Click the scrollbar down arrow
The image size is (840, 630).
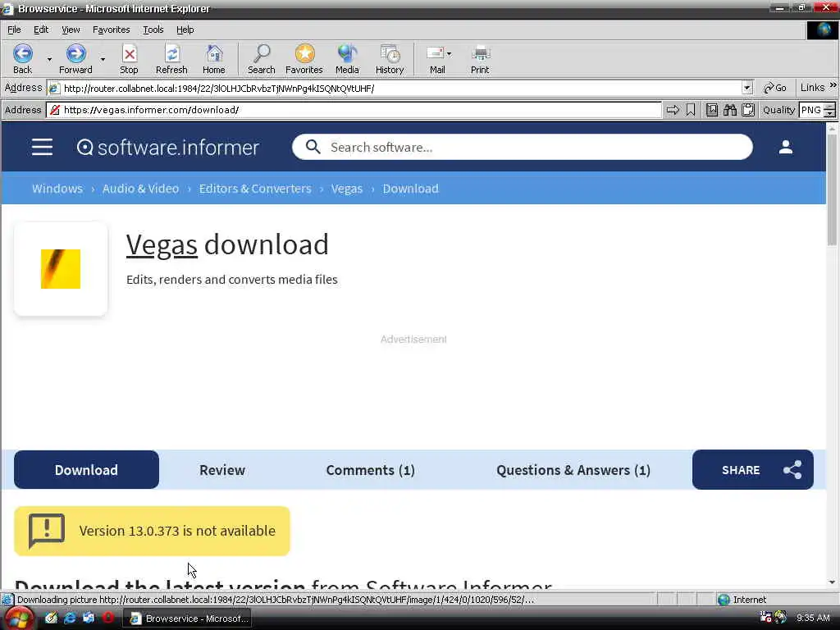point(832,582)
